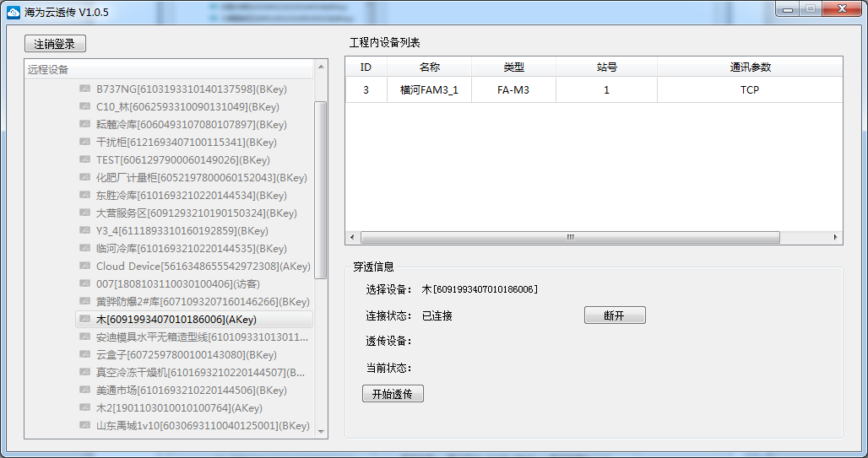Click the device icon beside 山东禹城1v10
The height and width of the screenshot is (458, 868).
[x=84, y=425]
